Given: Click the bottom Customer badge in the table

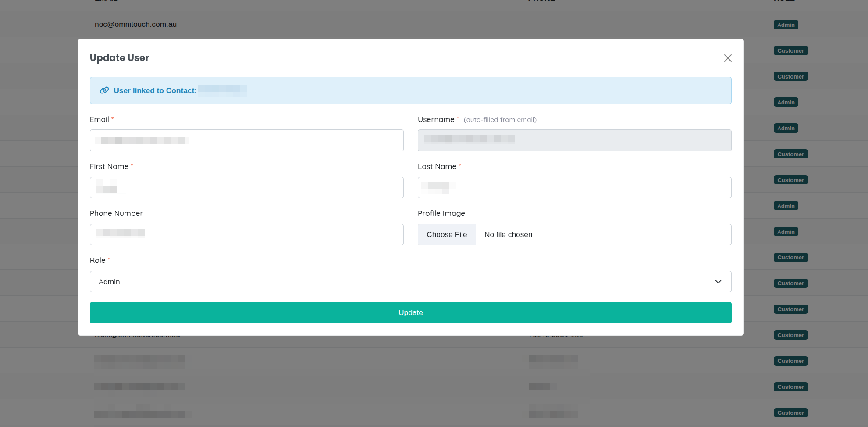Looking at the screenshot, I should click(x=790, y=413).
